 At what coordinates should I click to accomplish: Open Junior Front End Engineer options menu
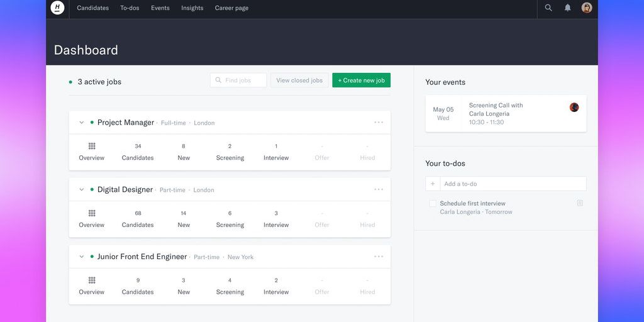(x=378, y=257)
